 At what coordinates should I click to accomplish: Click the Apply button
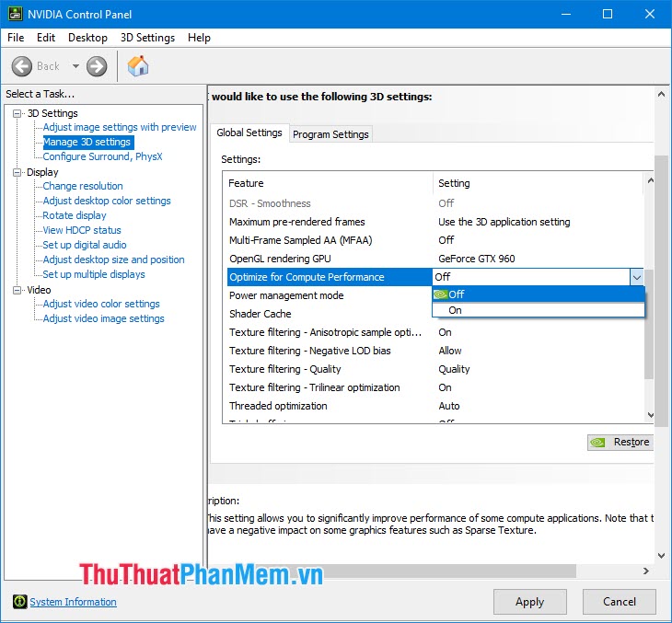[529, 602]
